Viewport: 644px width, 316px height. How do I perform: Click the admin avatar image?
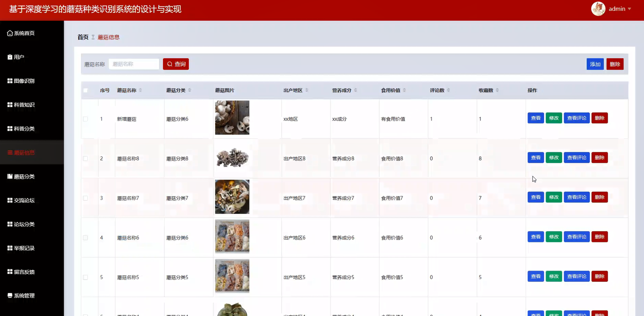coord(598,9)
